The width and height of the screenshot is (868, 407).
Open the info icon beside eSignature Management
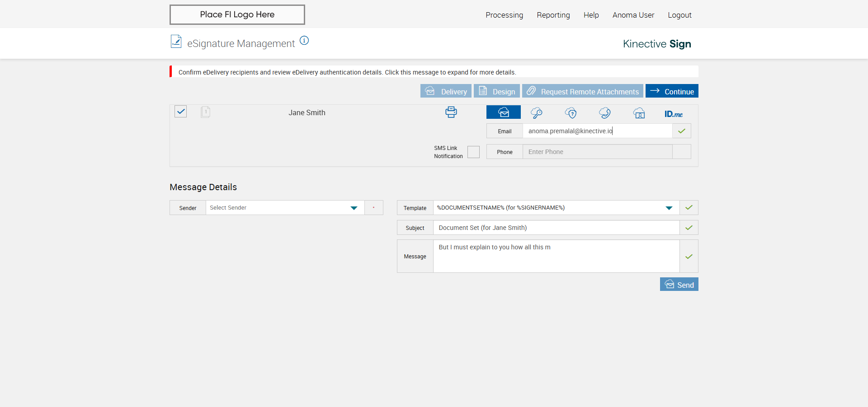(304, 41)
